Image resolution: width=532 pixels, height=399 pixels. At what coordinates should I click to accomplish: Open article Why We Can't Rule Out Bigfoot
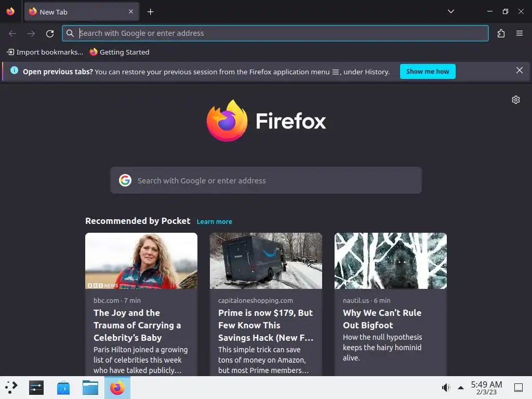click(x=382, y=319)
